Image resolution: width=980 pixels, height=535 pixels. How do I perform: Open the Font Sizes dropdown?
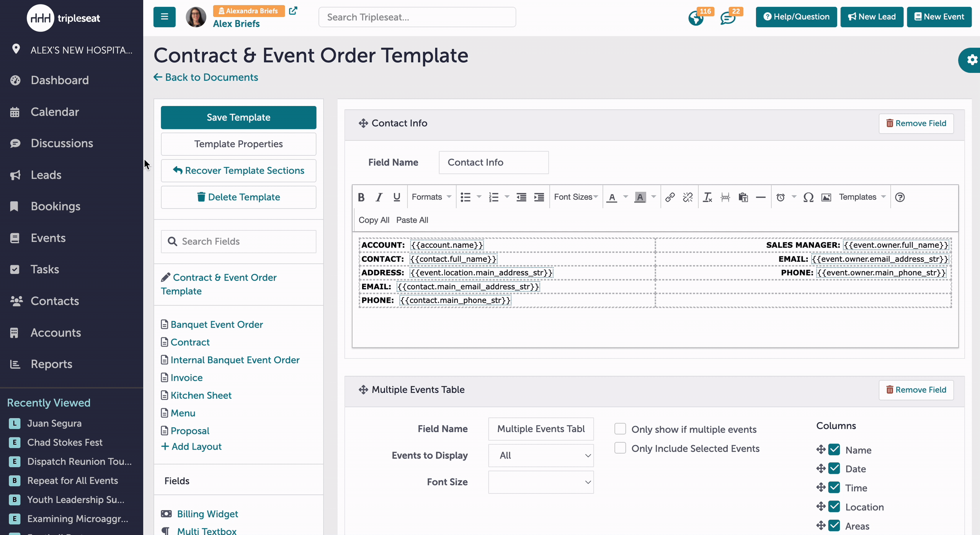pos(576,197)
